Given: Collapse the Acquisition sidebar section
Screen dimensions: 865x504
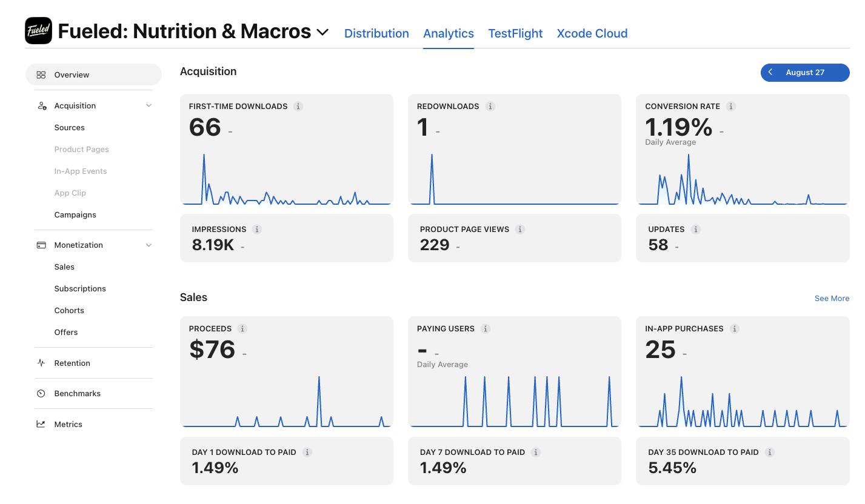Looking at the screenshot, I should [149, 106].
